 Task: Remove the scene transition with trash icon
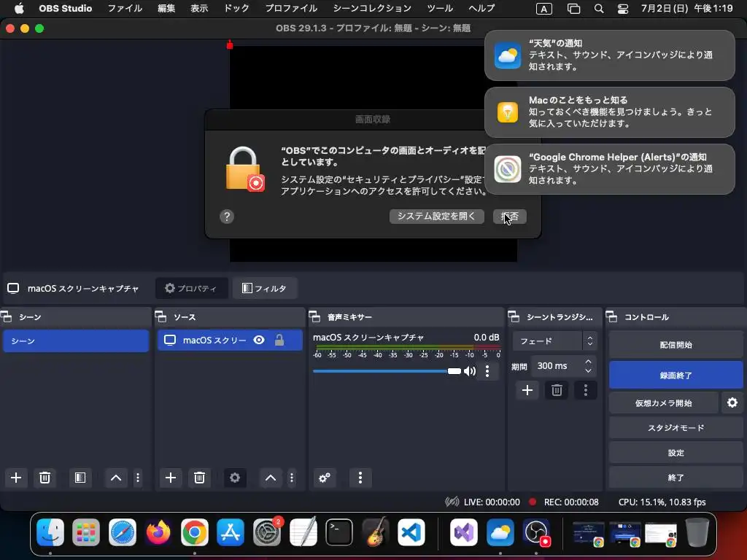[557, 391]
